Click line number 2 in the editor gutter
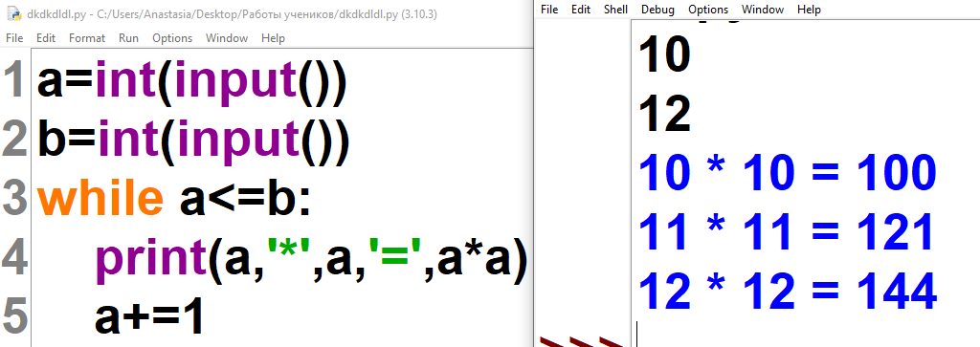980x347 pixels. pyautogui.click(x=15, y=141)
